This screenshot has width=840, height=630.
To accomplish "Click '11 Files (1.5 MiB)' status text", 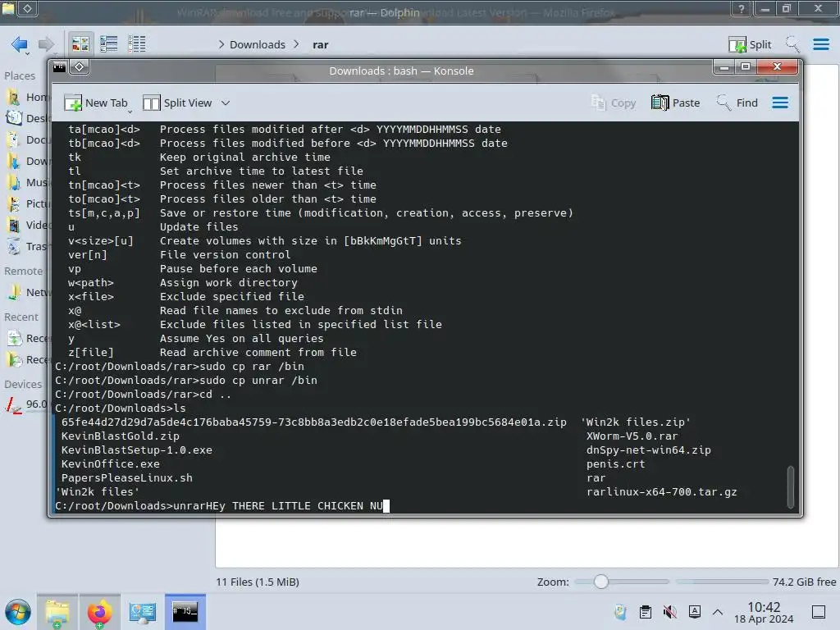I will point(258,582).
